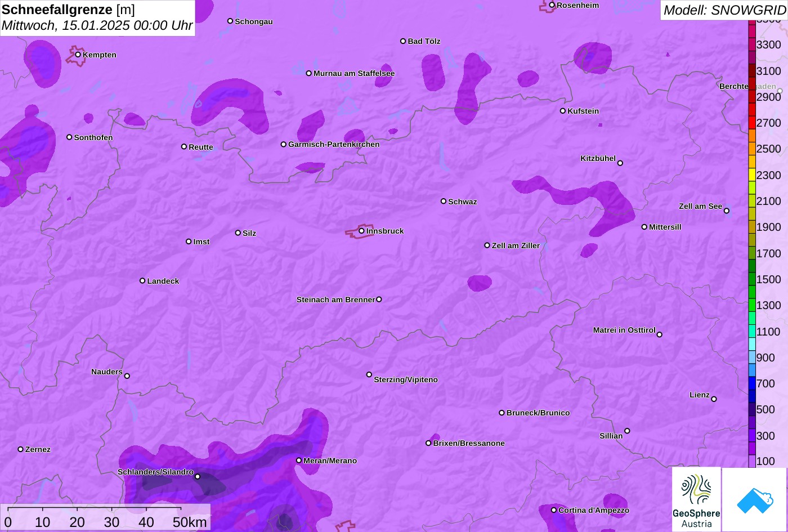Image resolution: width=788 pixels, height=532 pixels.
Task: Click the Meran/Merano location marker
Action: (299, 461)
